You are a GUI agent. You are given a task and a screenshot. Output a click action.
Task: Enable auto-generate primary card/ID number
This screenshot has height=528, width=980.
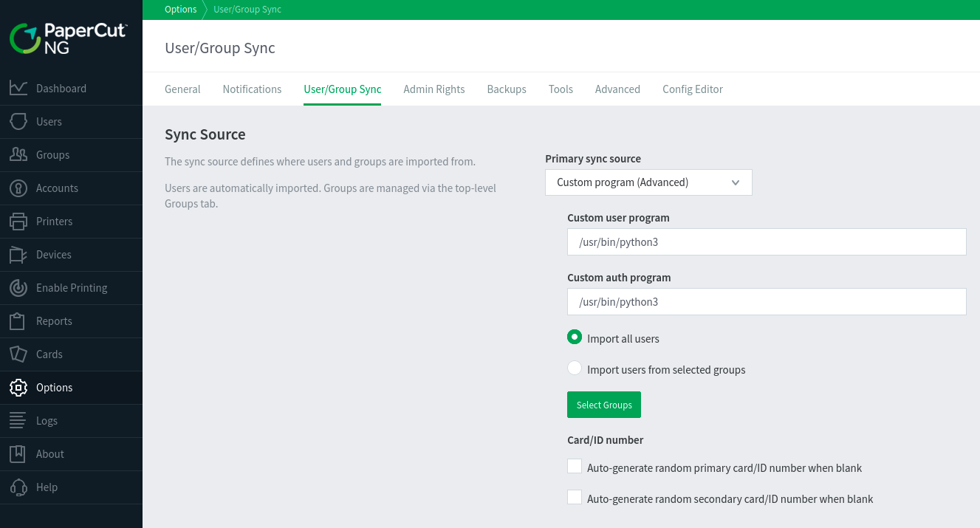pyautogui.click(x=575, y=467)
